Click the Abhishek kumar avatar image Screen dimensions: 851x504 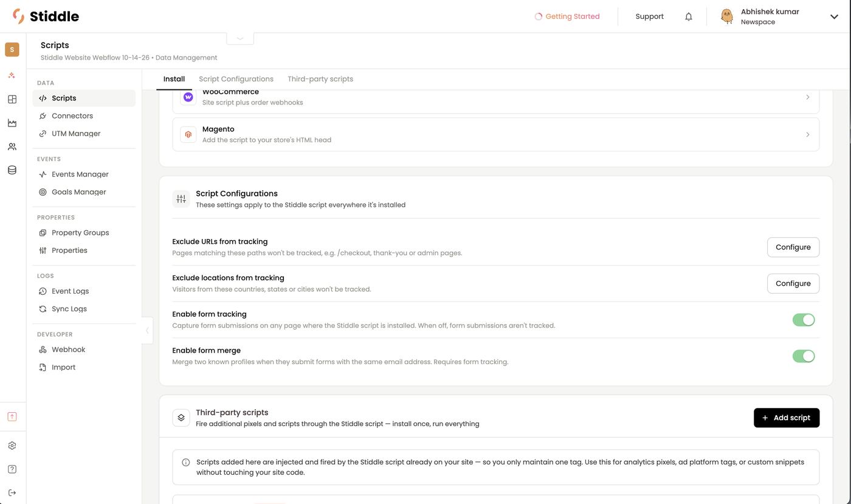pyautogui.click(x=727, y=16)
